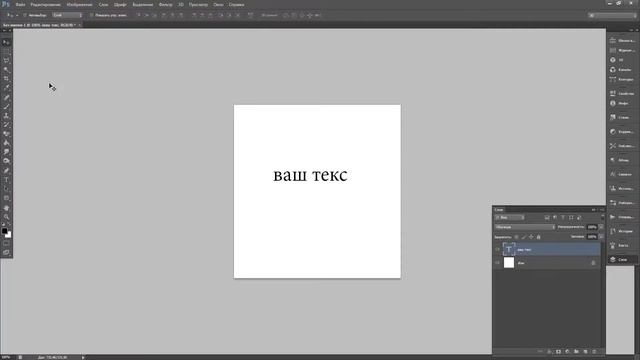Screen dimensions: 640x360
Task: Create a new layer
Action: tap(585, 351)
